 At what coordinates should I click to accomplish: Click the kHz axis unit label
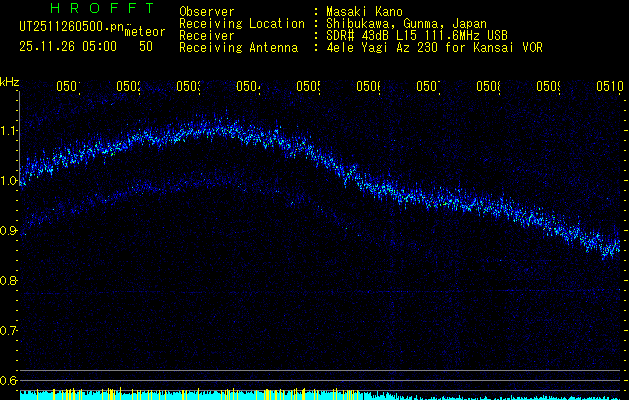10,81
